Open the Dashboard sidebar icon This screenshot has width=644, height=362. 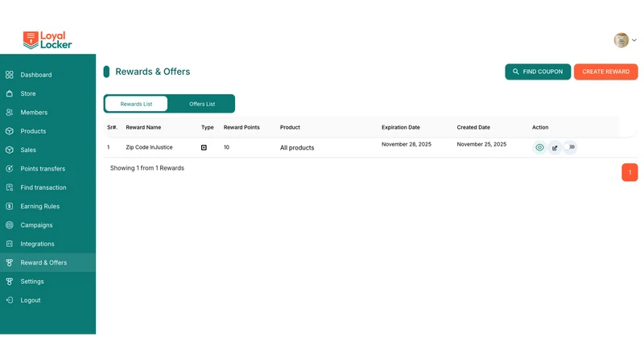(x=10, y=75)
